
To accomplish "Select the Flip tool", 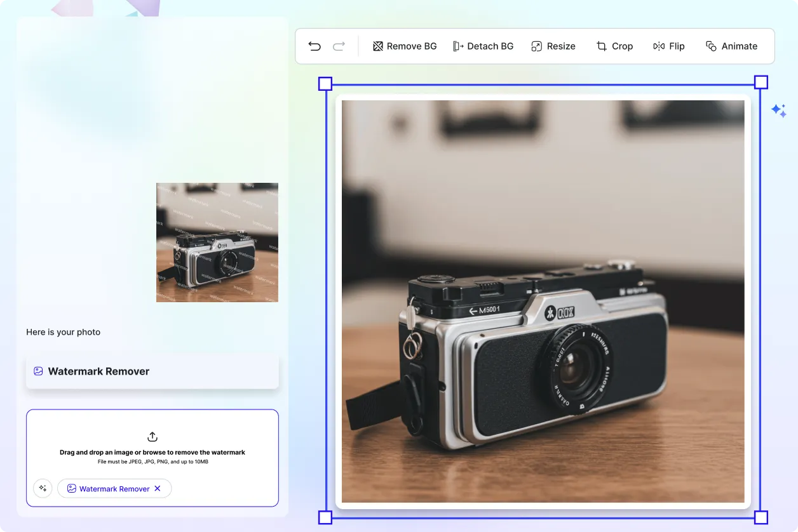I will (x=668, y=46).
